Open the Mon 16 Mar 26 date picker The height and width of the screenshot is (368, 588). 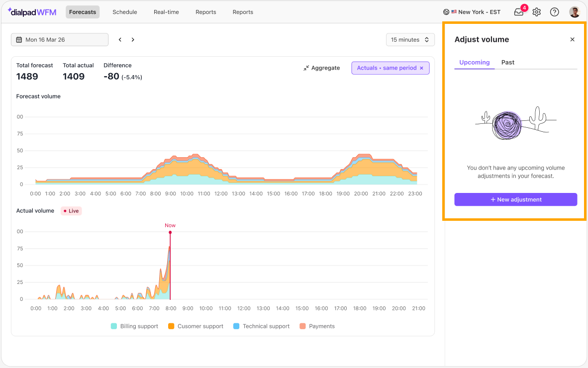[x=60, y=40]
